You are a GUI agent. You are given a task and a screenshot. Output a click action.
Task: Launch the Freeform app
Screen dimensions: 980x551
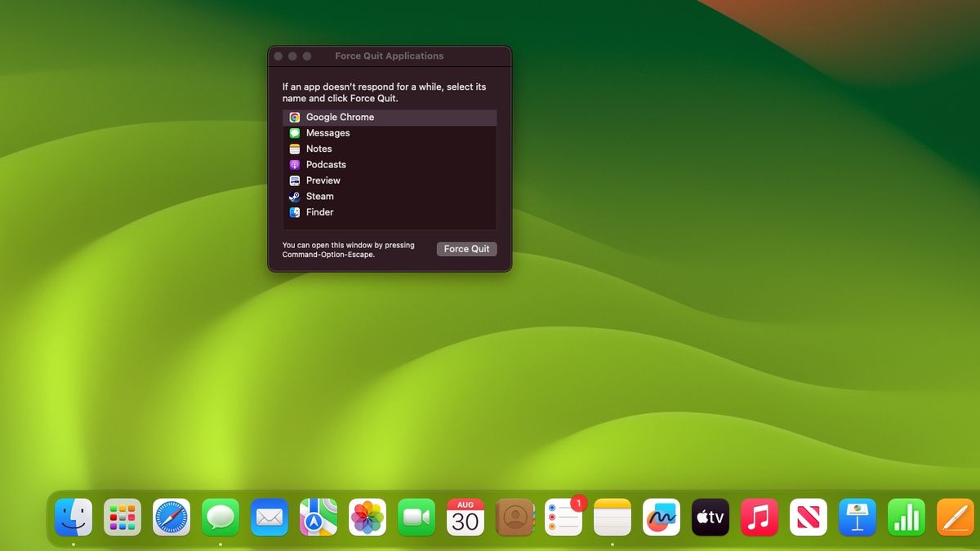coord(661,517)
